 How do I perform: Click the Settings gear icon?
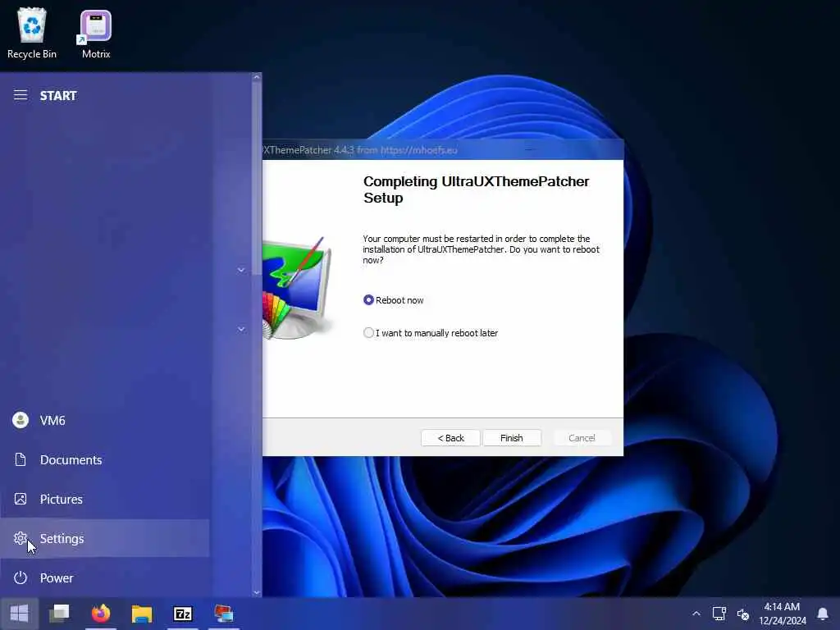[21, 538]
